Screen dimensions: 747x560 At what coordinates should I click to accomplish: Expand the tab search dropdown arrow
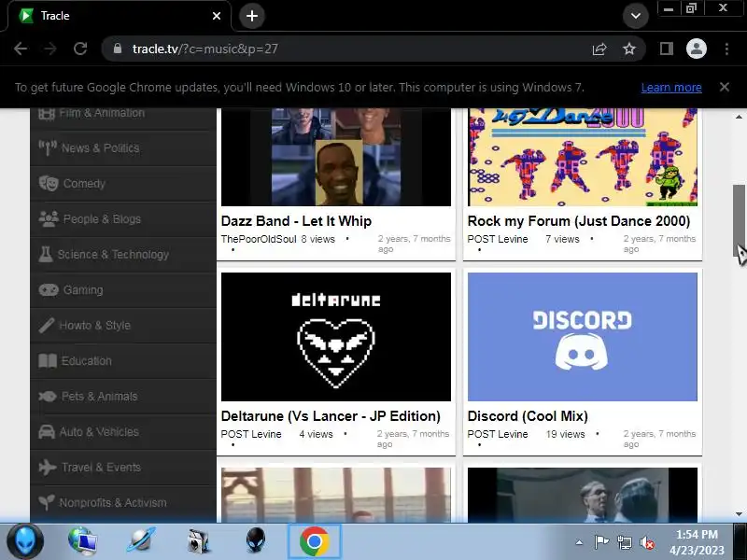tap(636, 16)
